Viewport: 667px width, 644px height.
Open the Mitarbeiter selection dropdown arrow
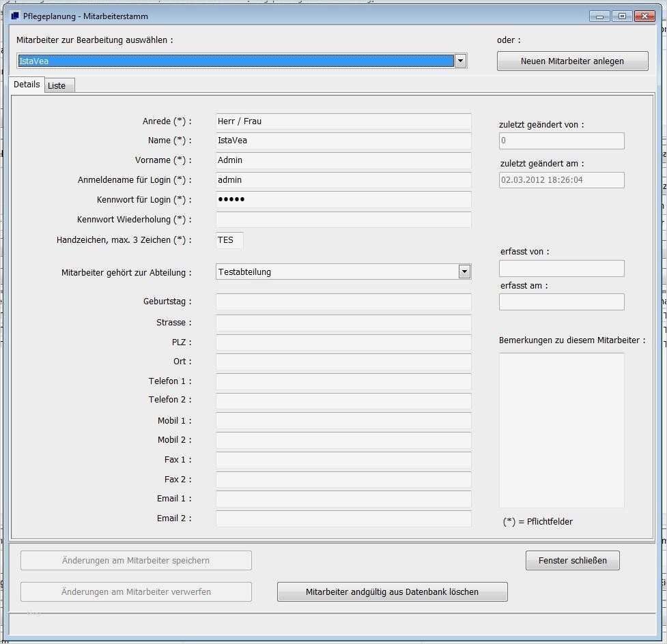pyautogui.click(x=460, y=61)
